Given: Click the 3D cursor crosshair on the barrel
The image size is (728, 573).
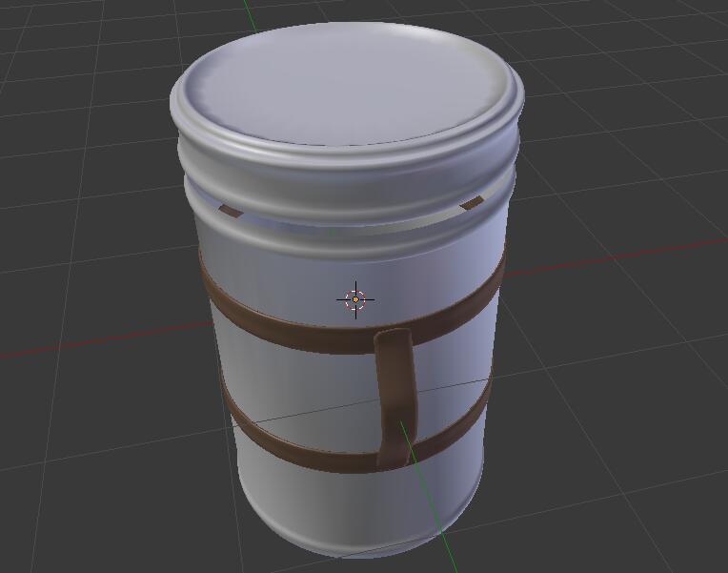Looking at the screenshot, I should [355, 299].
